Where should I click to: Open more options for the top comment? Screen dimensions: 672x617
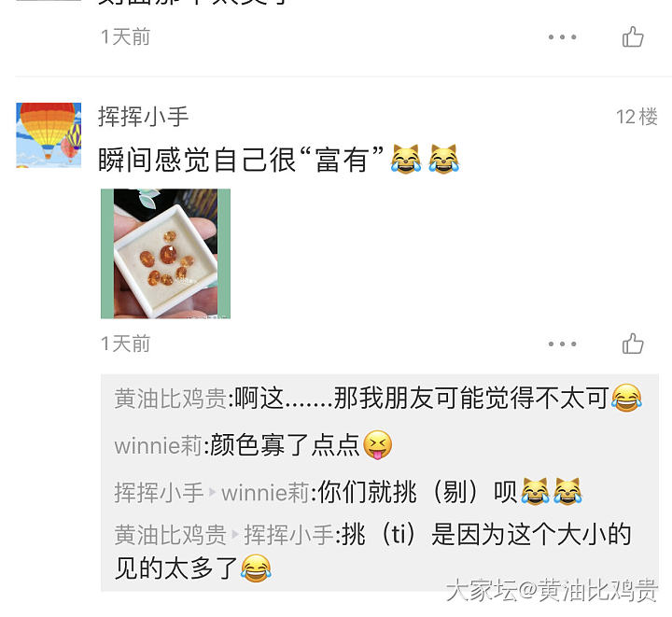coord(562,37)
